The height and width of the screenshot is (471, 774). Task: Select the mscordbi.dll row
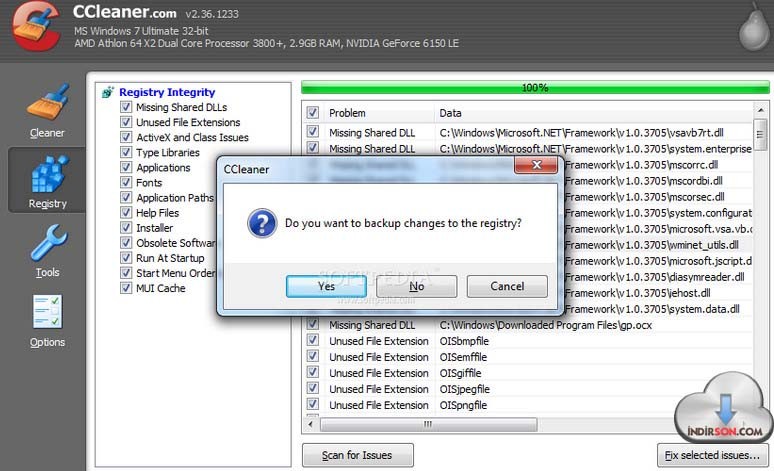(643, 181)
